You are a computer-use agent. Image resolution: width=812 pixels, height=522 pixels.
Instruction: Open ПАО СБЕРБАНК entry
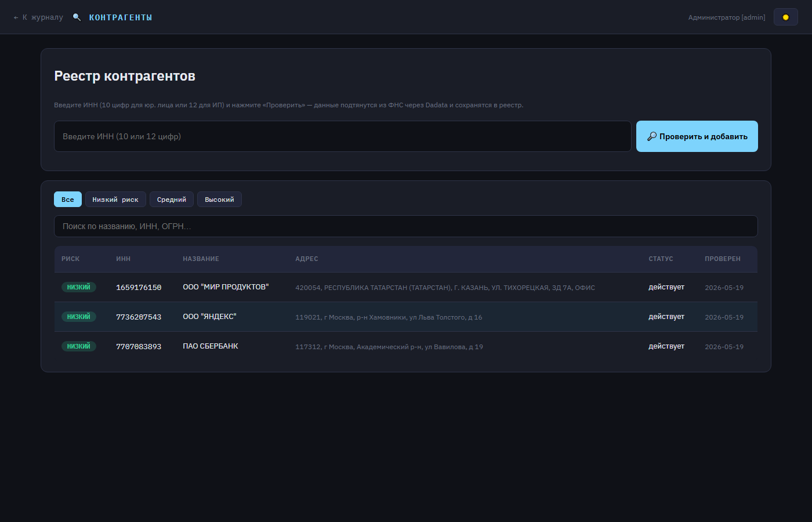pyautogui.click(x=211, y=346)
